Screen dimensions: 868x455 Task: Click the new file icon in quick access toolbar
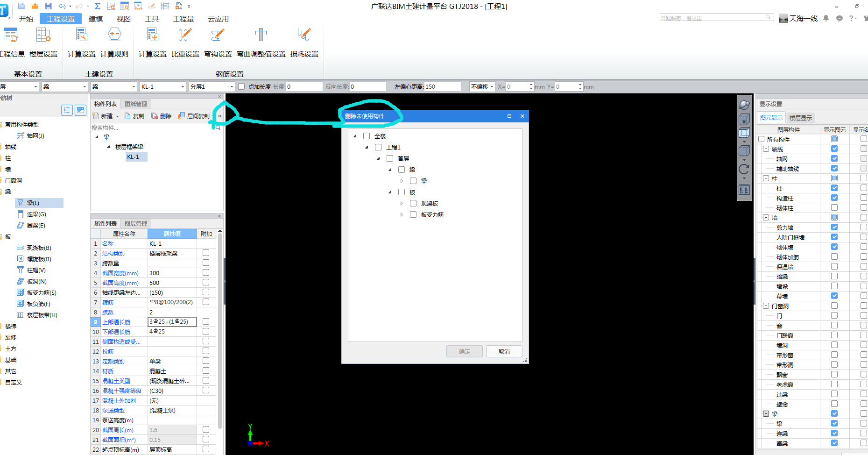[21, 6]
